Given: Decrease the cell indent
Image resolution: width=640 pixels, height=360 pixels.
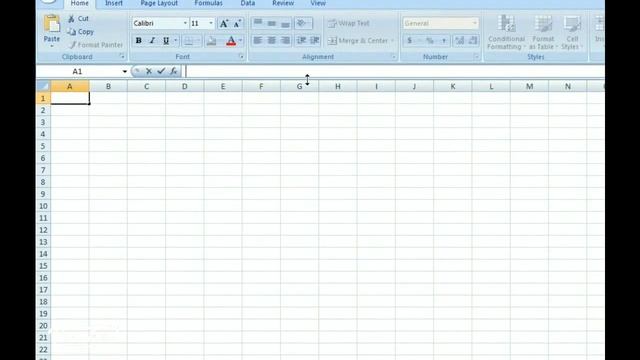Looking at the screenshot, I should [301, 40].
